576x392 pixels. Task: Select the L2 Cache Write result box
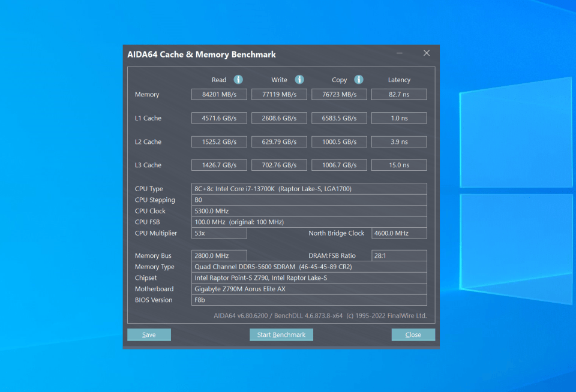(279, 142)
